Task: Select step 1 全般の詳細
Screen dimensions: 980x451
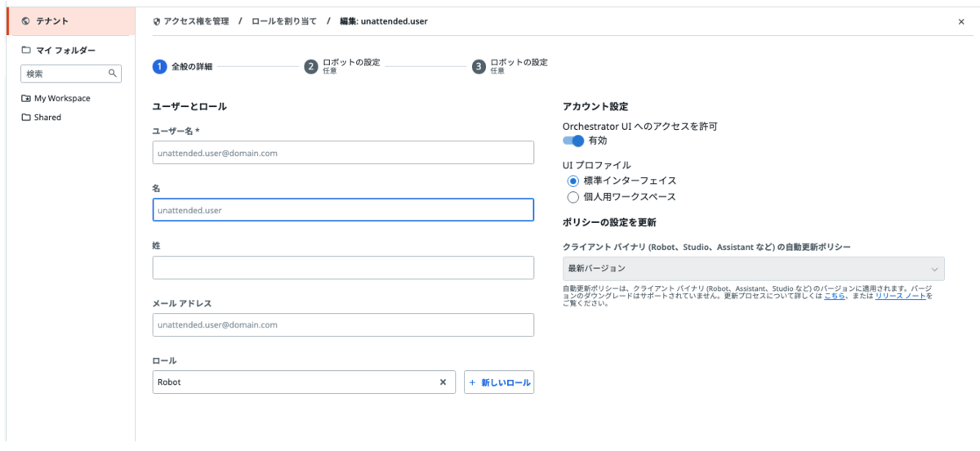Action: coord(183,67)
